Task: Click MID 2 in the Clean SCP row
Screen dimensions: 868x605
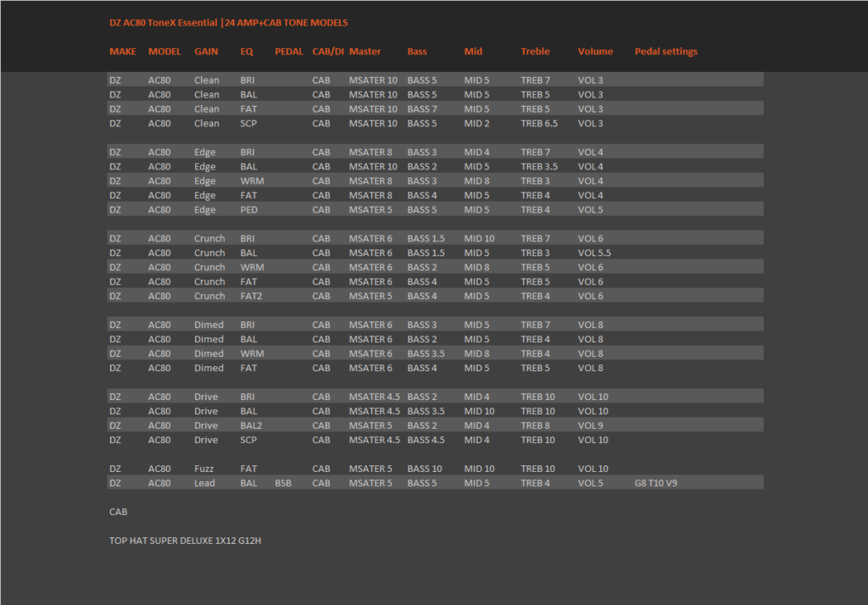Action: pos(476,124)
